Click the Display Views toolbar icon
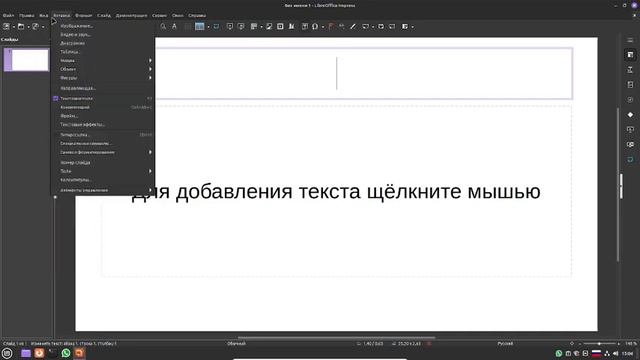The image size is (640, 360). pyautogui.click(x=199, y=27)
